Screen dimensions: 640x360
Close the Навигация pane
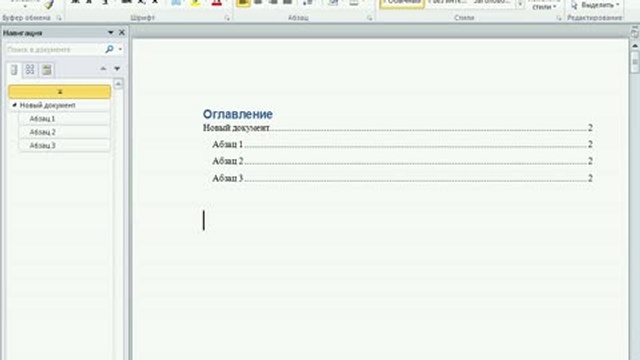click(122, 33)
